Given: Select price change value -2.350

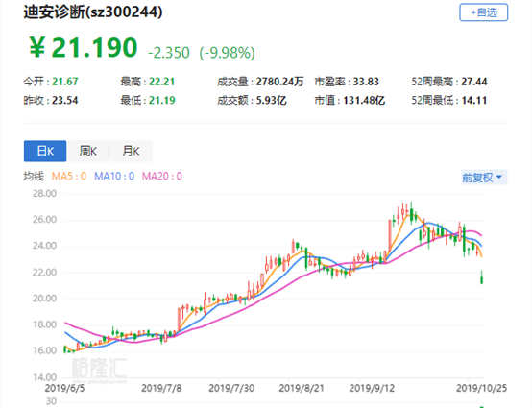Looking at the screenshot, I should pyautogui.click(x=169, y=53).
